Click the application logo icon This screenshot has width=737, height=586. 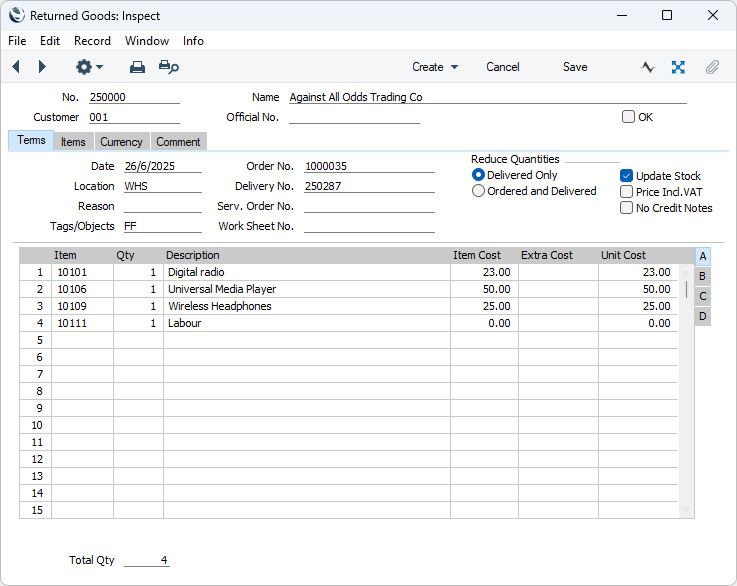[16, 15]
